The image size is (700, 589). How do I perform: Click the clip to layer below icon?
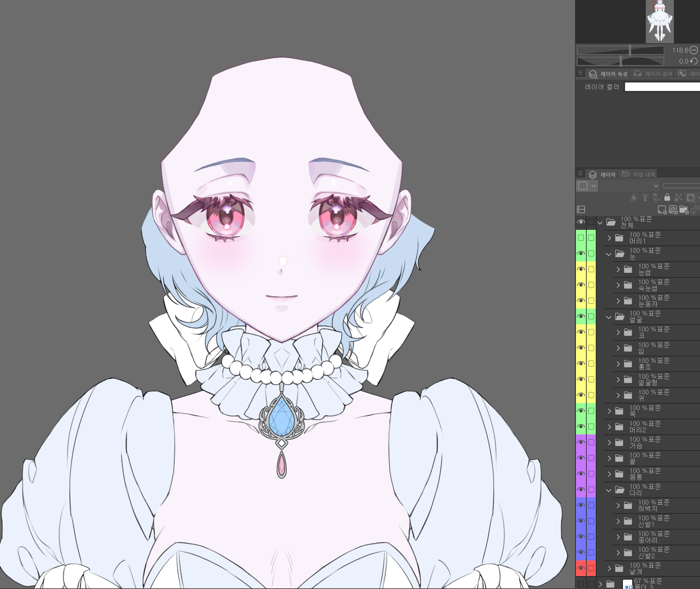pos(634,197)
